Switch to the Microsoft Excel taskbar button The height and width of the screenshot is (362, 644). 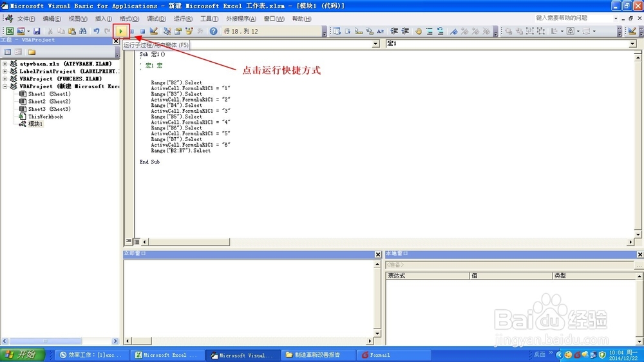point(166,355)
